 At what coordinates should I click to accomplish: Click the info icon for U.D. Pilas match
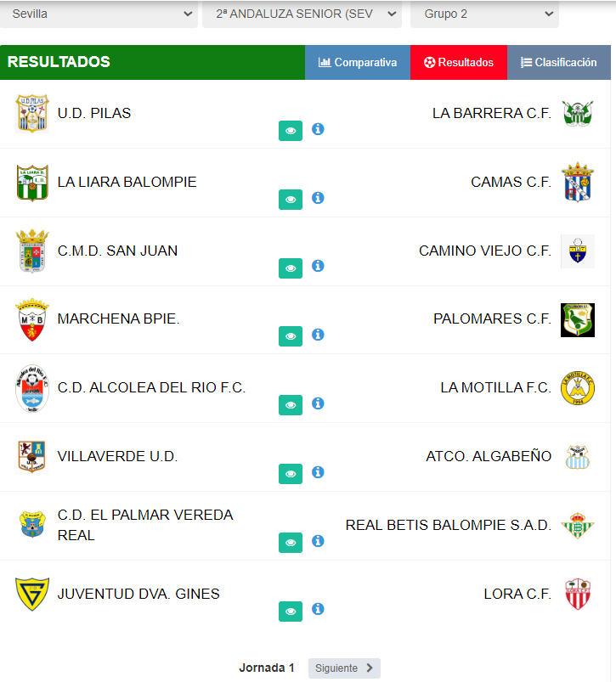(x=318, y=129)
